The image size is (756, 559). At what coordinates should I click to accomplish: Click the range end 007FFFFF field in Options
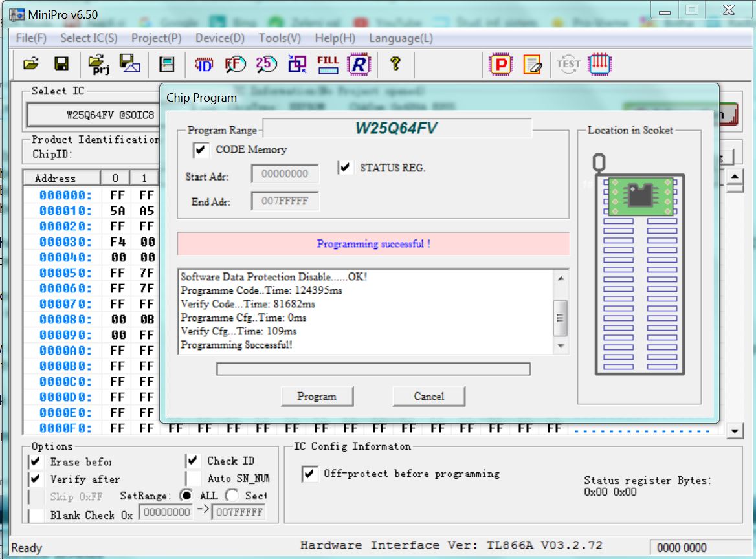[239, 512]
